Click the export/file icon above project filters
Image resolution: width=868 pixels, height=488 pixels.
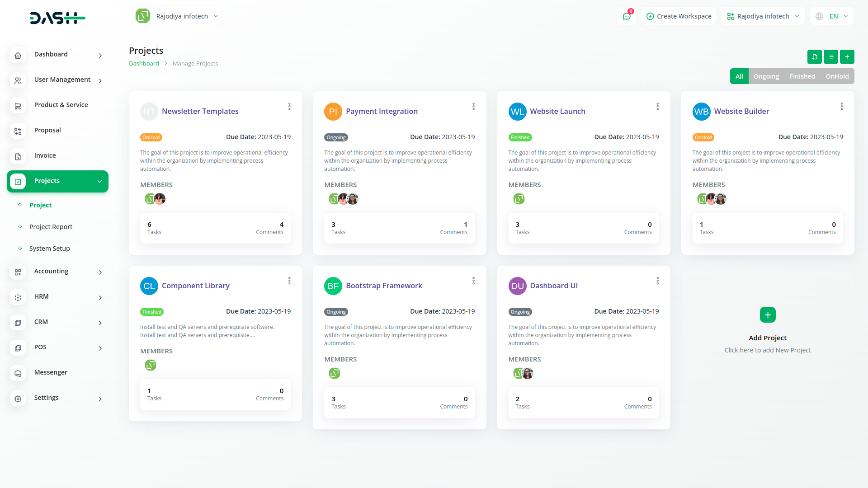click(x=815, y=57)
